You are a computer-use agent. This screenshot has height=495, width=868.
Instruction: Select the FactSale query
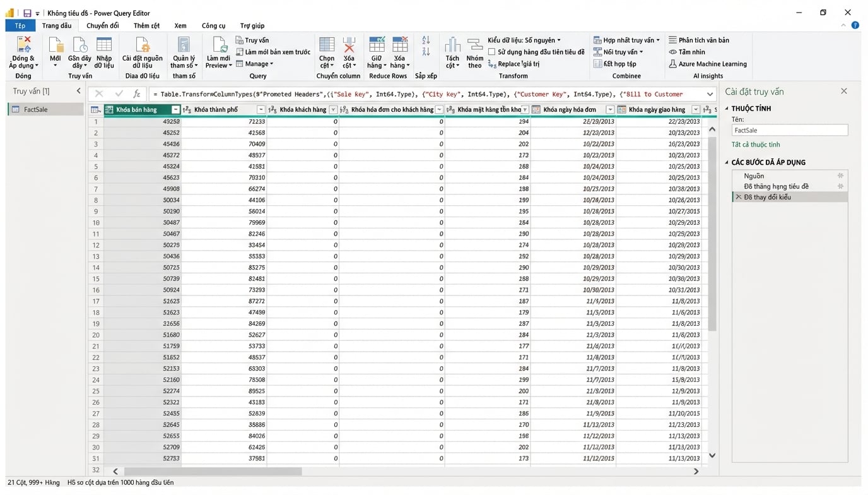tap(45, 109)
